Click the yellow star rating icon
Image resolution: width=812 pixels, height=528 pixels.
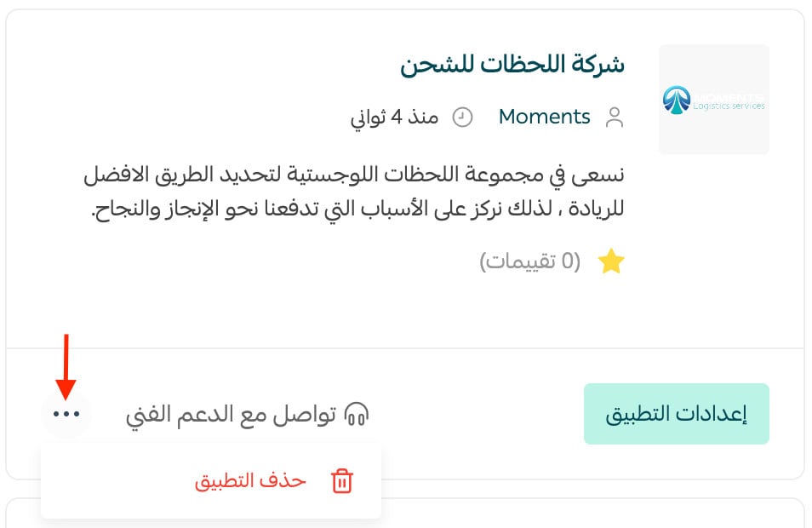pyautogui.click(x=611, y=261)
